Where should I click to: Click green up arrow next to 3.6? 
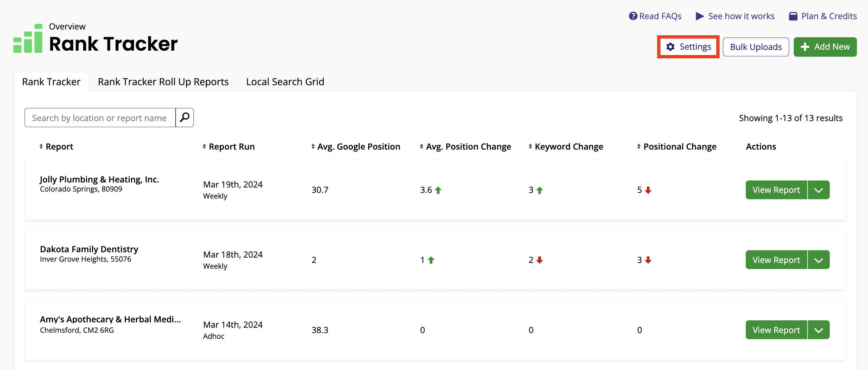click(438, 190)
